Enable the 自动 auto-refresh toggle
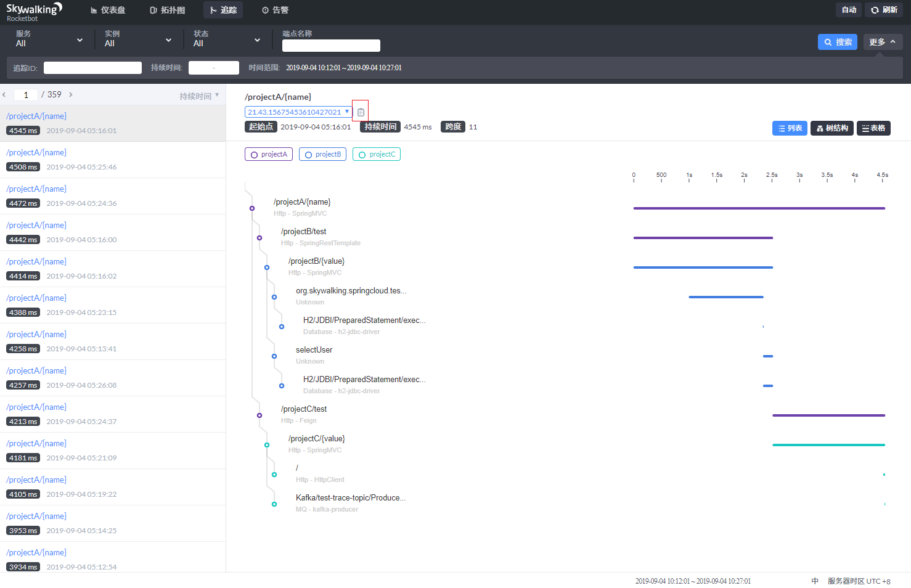 point(849,10)
